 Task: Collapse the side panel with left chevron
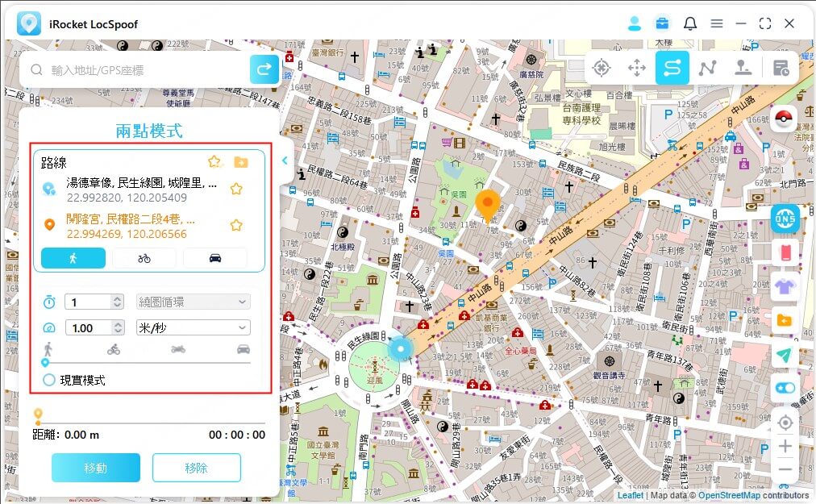pos(285,160)
